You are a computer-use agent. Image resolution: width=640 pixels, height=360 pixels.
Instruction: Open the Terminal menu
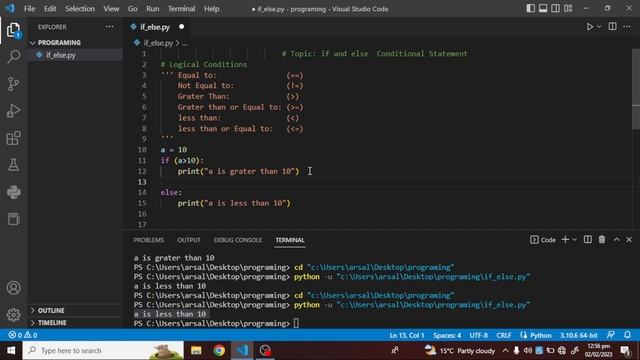pyautogui.click(x=181, y=9)
